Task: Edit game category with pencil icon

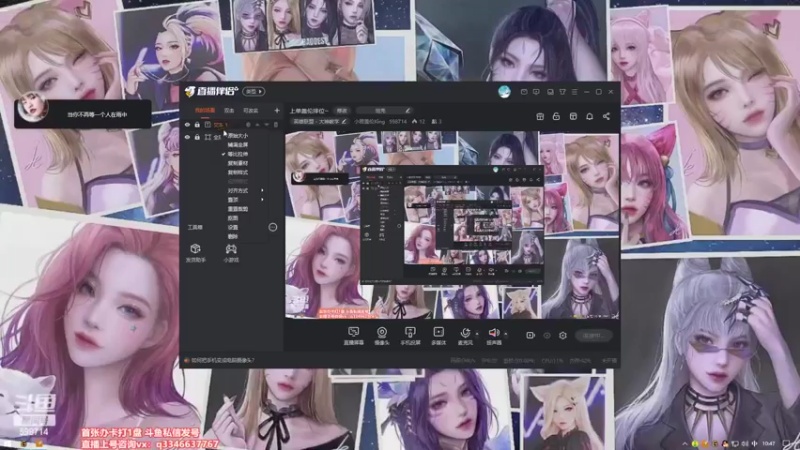Action: [344, 121]
